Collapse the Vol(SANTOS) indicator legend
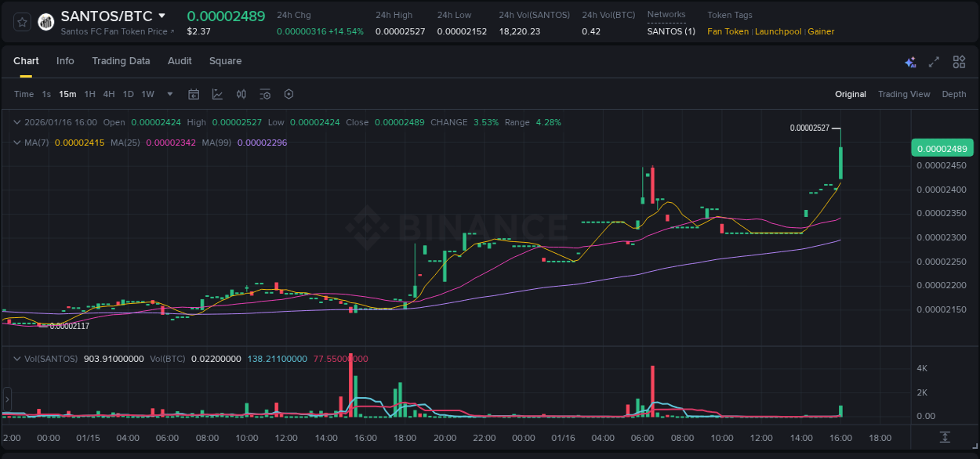980x459 pixels. (16, 359)
